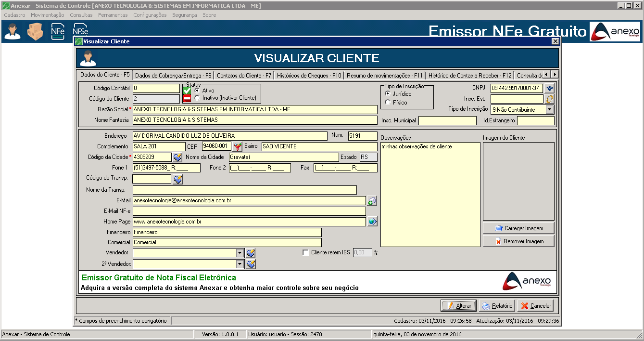Open the products box toolbar icon
This screenshot has width=644, height=341.
point(35,31)
